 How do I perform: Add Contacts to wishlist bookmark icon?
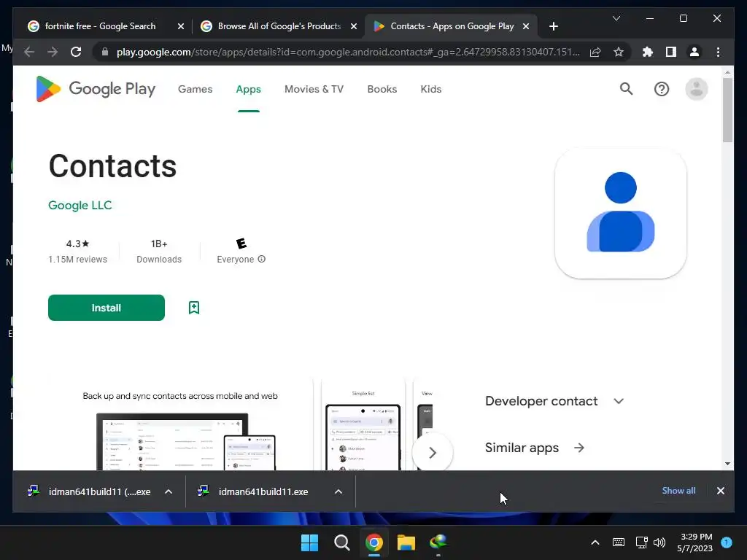tap(194, 308)
